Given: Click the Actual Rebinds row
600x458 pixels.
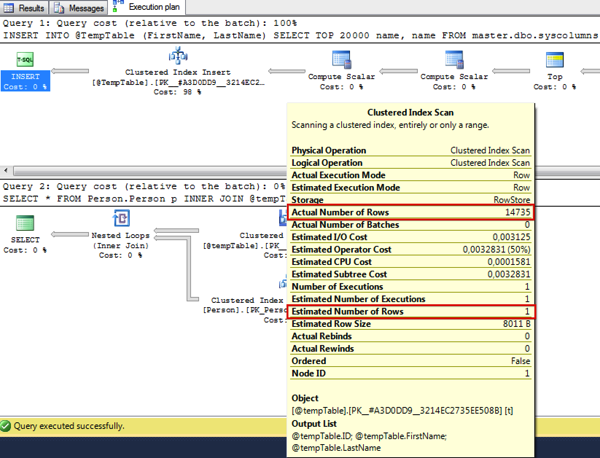Looking at the screenshot, I should 411,336.
